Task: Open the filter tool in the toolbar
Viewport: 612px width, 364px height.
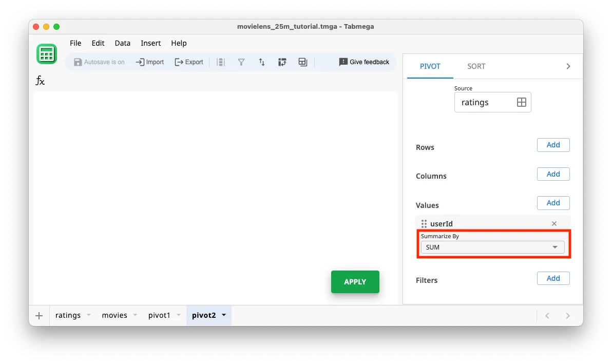Action: [x=241, y=62]
